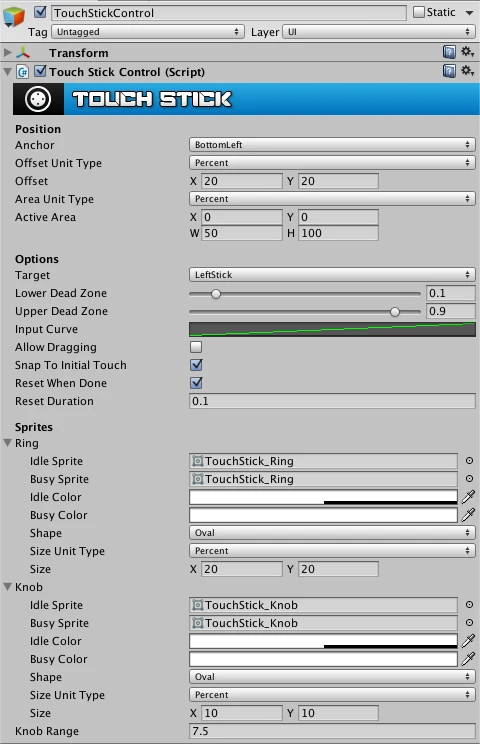Open object picker for Ring Busy Sprite
The height and width of the screenshot is (744, 480).
469,479
